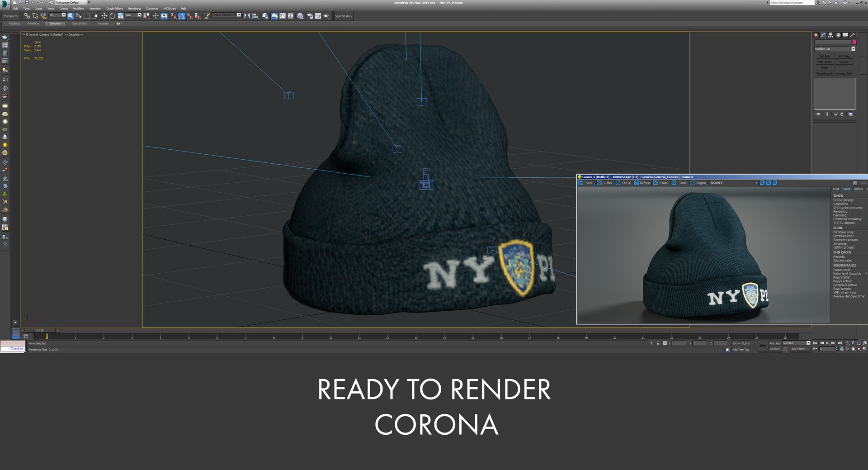Toggle the 3D Snaps button
The width and height of the screenshot is (868, 470).
[x=174, y=16]
